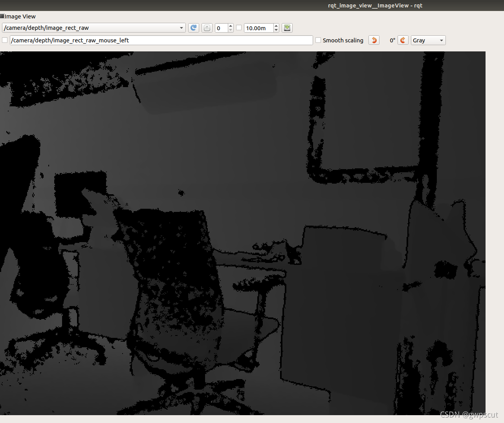Enable mouse click publishing checkbox
Screen dimensions: 504x423
5,40
